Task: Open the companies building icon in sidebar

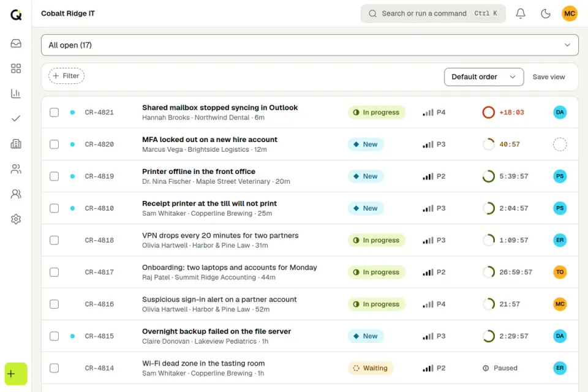Action: tap(16, 144)
